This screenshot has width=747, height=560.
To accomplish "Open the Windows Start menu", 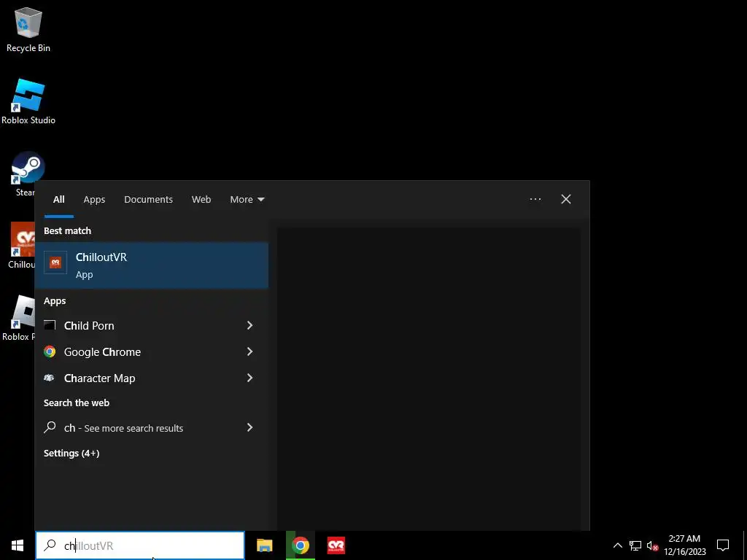I will pos(18,545).
